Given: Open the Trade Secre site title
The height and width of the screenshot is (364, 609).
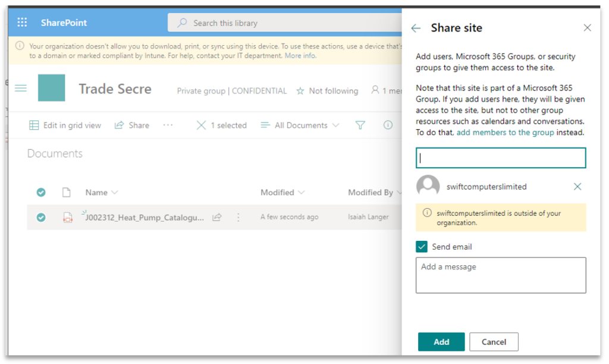Looking at the screenshot, I should click(x=115, y=89).
